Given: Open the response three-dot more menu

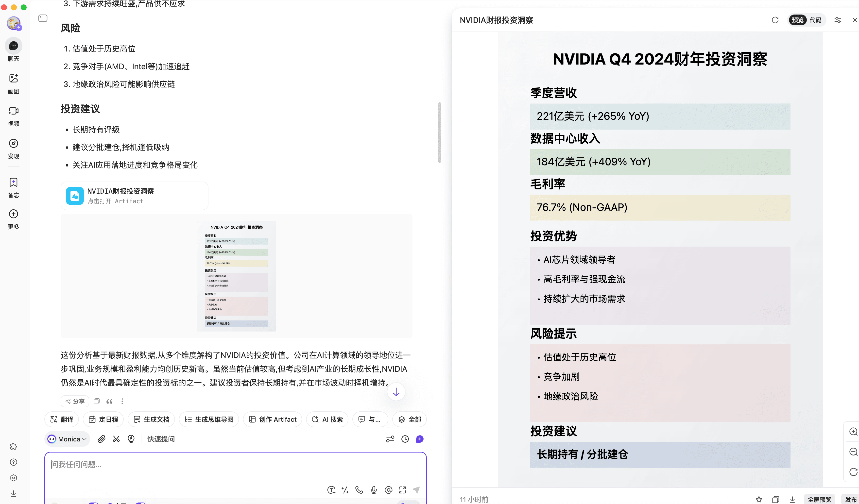Looking at the screenshot, I should pos(122,402).
